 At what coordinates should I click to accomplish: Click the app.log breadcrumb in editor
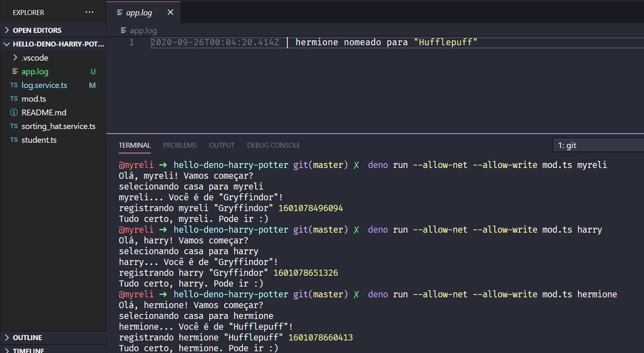coord(143,30)
